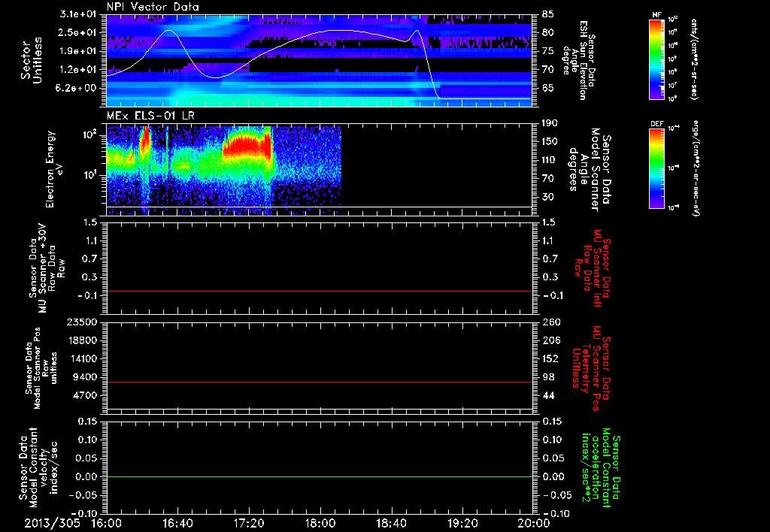770x532 pixels.
Task: Click the cnts/(cm**2-sr-sec) units label
Action: [x=694, y=59]
